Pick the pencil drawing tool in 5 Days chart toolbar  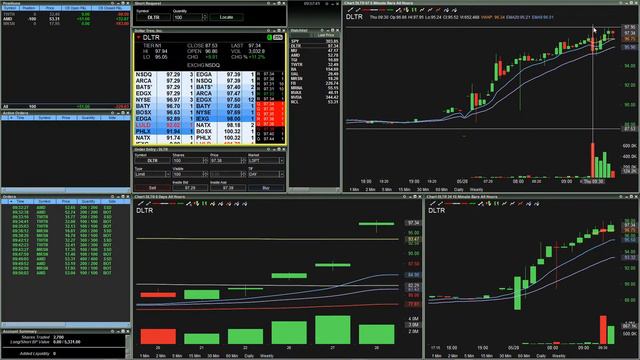click(189, 203)
